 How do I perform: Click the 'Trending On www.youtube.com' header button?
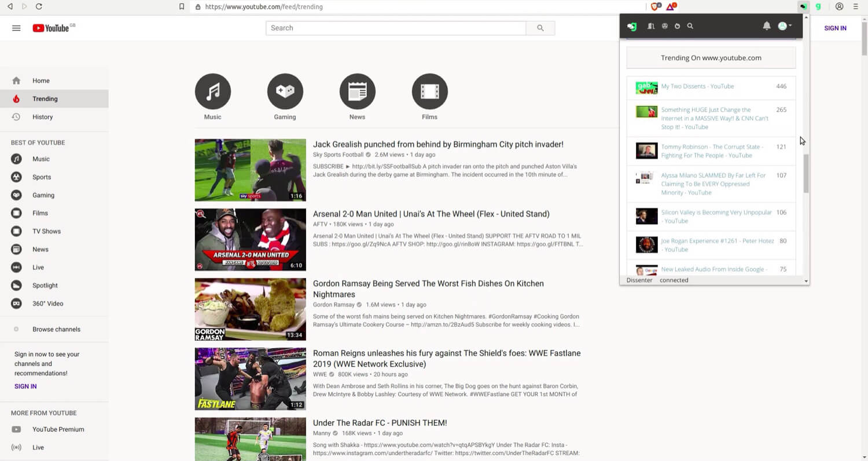click(x=711, y=58)
